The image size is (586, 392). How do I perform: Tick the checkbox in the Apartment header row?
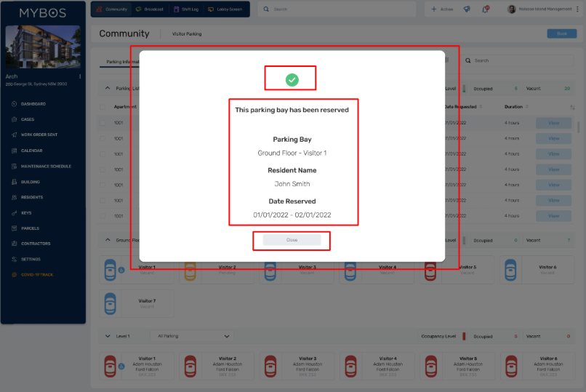103,107
